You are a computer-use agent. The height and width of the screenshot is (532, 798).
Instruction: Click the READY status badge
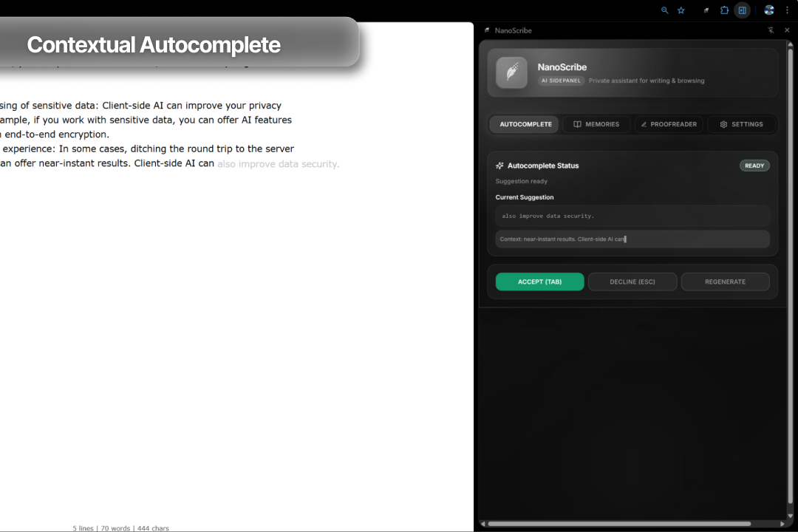[x=754, y=166]
